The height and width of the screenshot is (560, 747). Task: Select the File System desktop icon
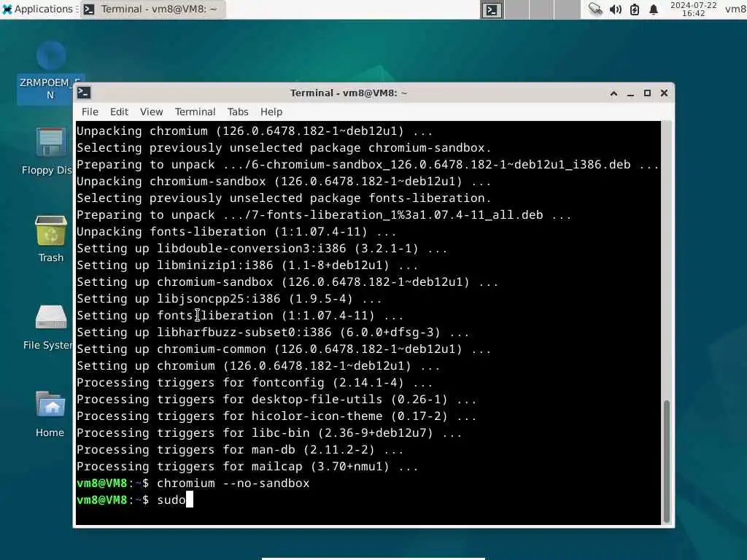[49, 327]
